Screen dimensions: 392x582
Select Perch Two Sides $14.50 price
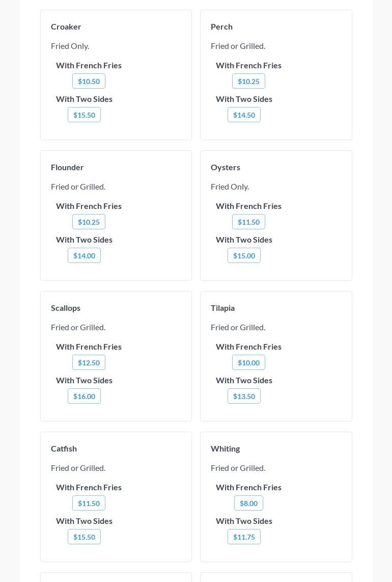pyautogui.click(x=244, y=115)
